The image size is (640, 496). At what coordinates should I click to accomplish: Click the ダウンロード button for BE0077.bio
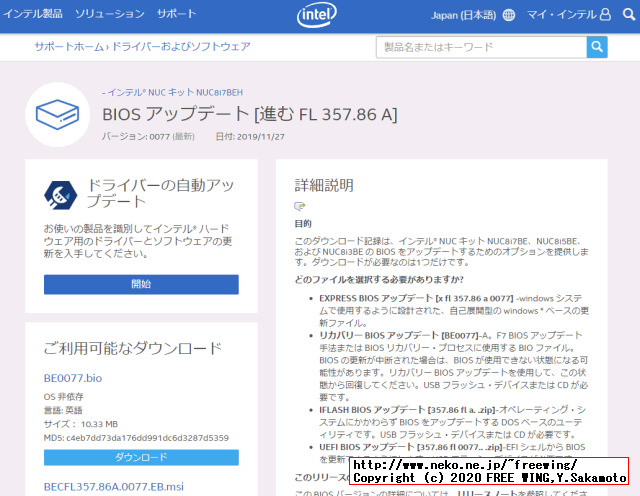pos(141,457)
